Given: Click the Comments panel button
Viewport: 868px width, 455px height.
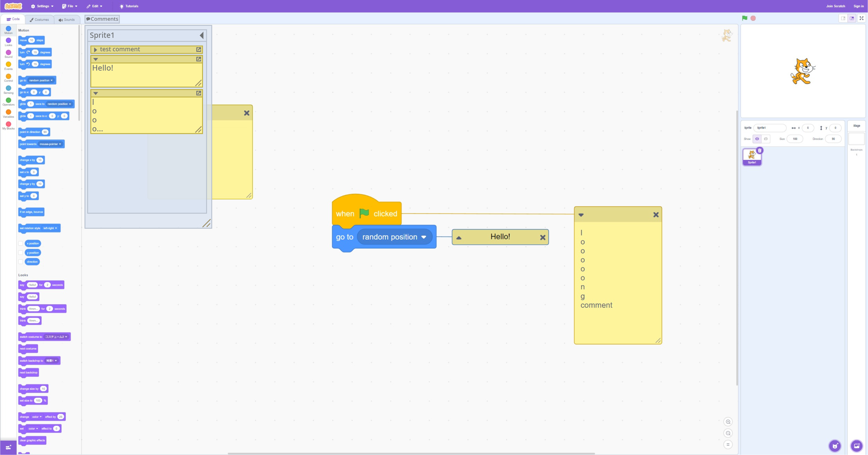Looking at the screenshot, I should tap(102, 19).
